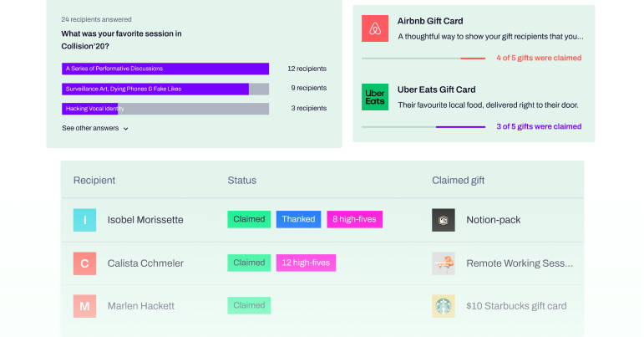Screen dimensions: 644x337
Task: Click the Airbnb logo icon
Action: pos(374,28)
